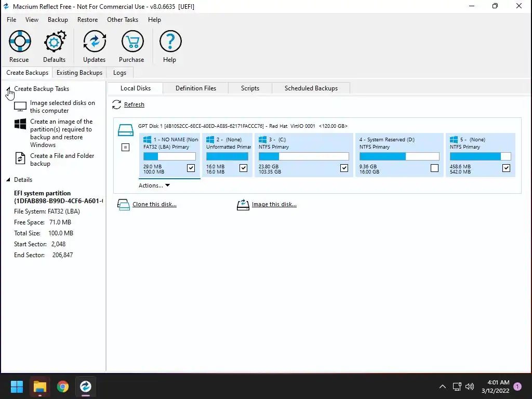Click Windows logo on partition 1 NO NAME
The width and height of the screenshot is (532, 399).
pyautogui.click(x=147, y=139)
